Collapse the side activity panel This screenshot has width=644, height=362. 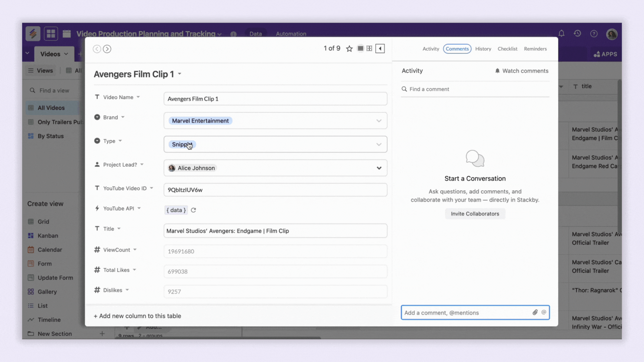click(x=380, y=48)
